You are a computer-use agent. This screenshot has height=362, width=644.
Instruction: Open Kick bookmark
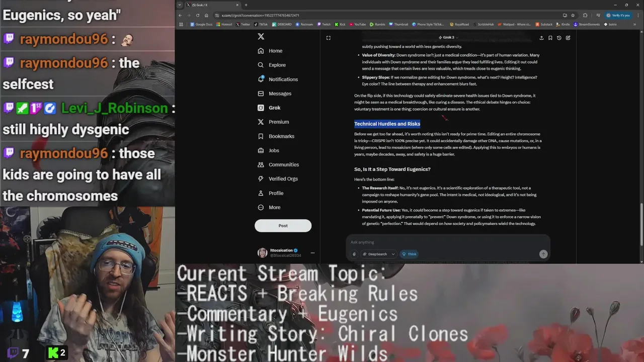pyautogui.click(x=340, y=24)
